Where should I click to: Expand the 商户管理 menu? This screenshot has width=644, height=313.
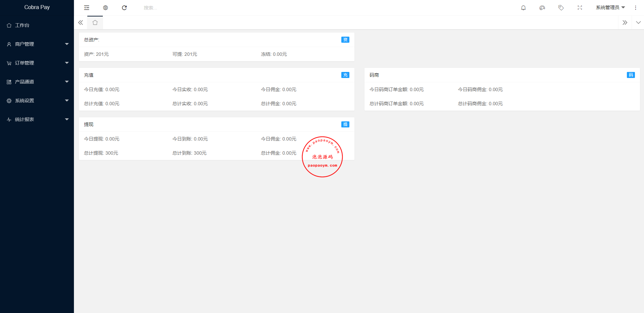click(37, 44)
